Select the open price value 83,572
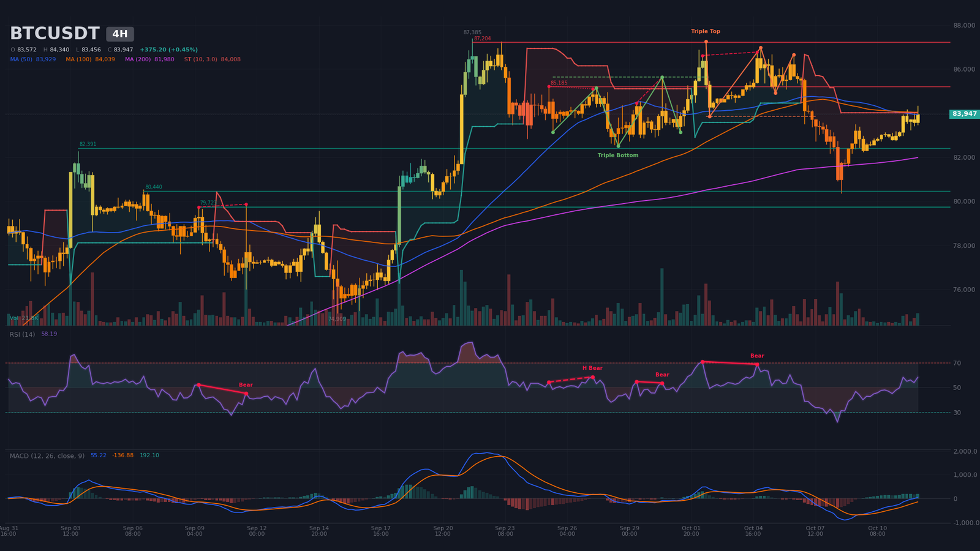Viewport: 980px width, 551px height. coord(27,50)
